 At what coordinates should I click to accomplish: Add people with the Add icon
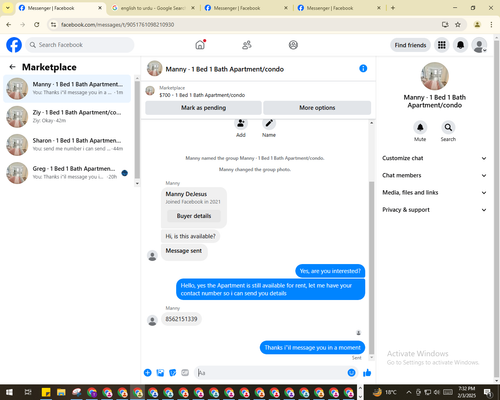pyautogui.click(x=241, y=124)
